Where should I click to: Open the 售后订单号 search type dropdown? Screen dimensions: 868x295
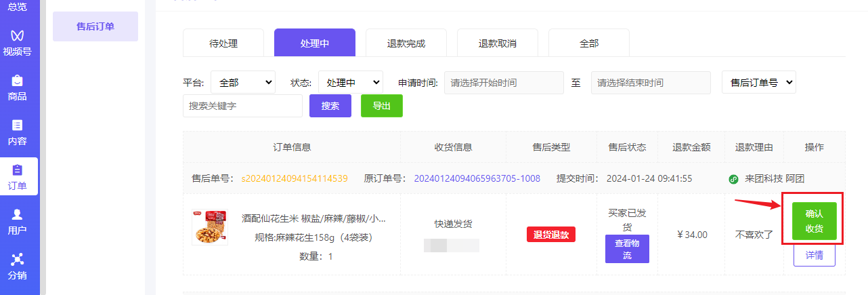click(759, 83)
